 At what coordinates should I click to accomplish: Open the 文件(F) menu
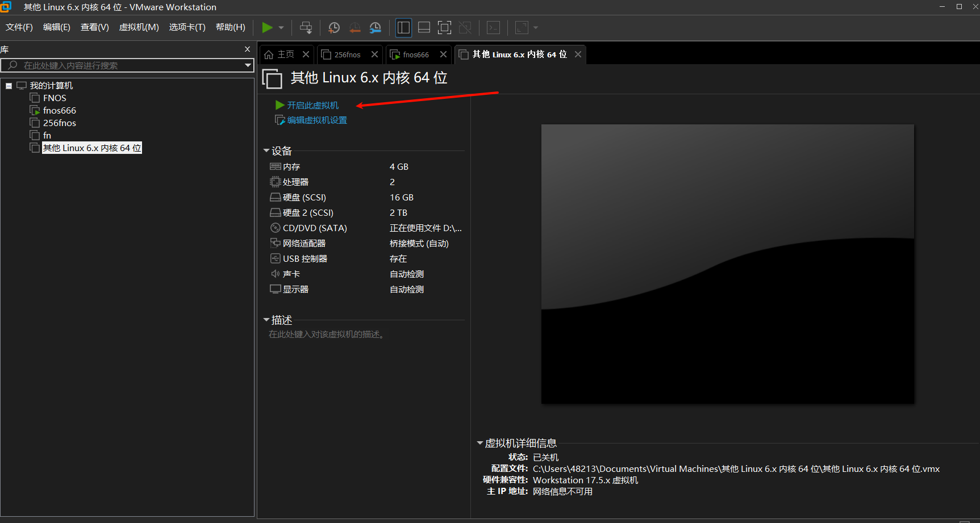click(x=19, y=27)
